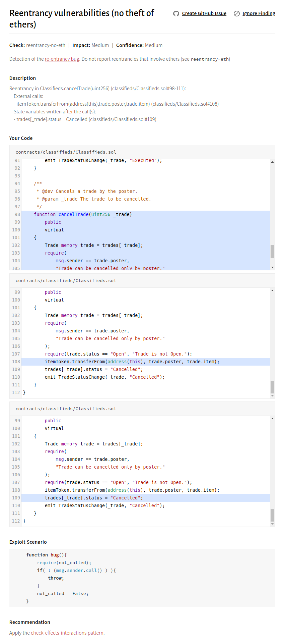Click highlighted line 108 transferFrom call
This screenshot has width=286, height=644.
pyautogui.click(x=132, y=362)
